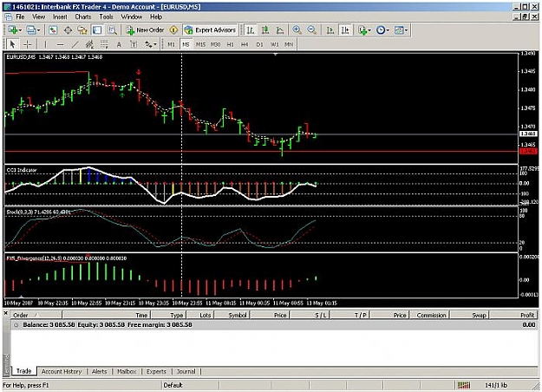The image size is (542, 392).
Task: Select the arrow cursor tool
Action: (x=13, y=44)
